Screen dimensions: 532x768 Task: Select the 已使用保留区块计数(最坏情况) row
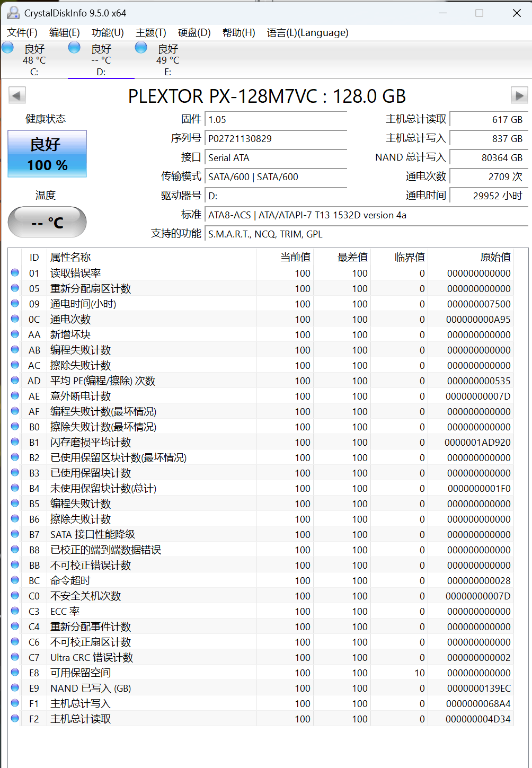(x=261, y=457)
